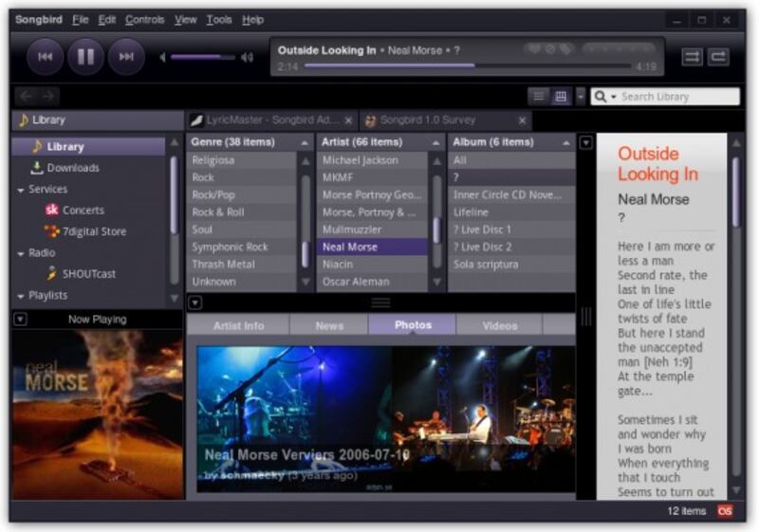Toggle shuffle playback mode
The width and height of the screenshot is (759, 532).
tap(692, 57)
